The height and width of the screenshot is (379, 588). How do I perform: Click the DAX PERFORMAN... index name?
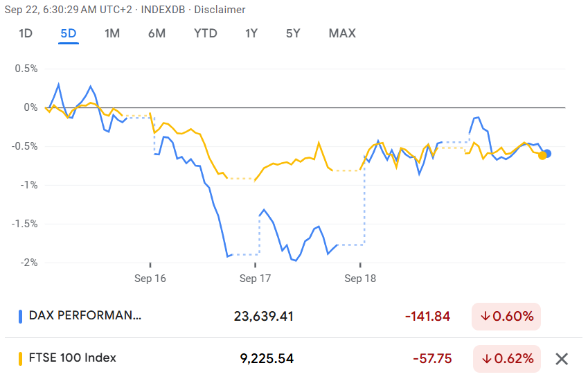click(x=84, y=316)
